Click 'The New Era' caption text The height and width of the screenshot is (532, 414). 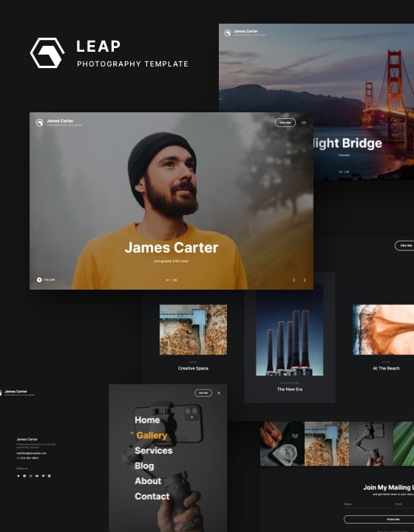click(x=290, y=389)
